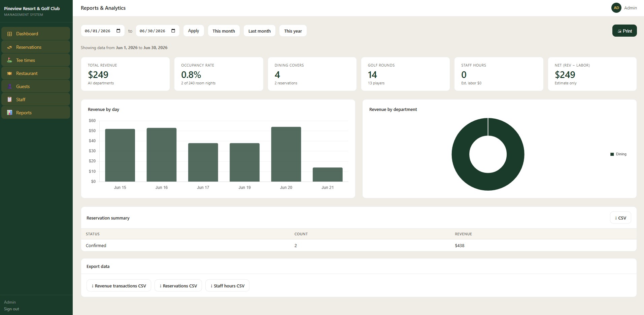Click the Net (Rev − Labor) card
644x315 pixels.
click(592, 74)
